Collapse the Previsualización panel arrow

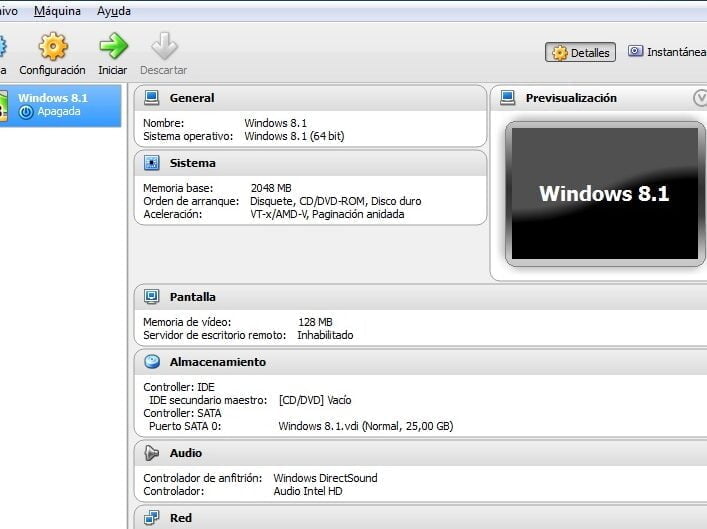coord(700,98)
